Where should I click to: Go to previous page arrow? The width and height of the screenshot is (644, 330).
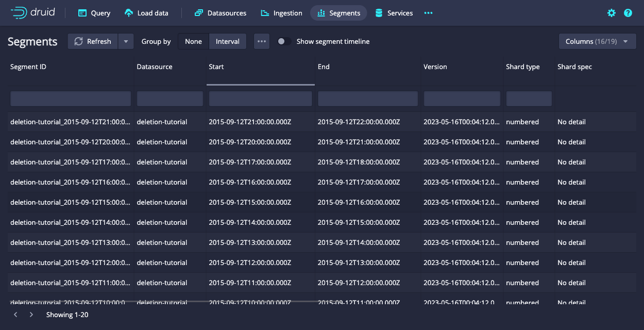(x=15, y=315)
